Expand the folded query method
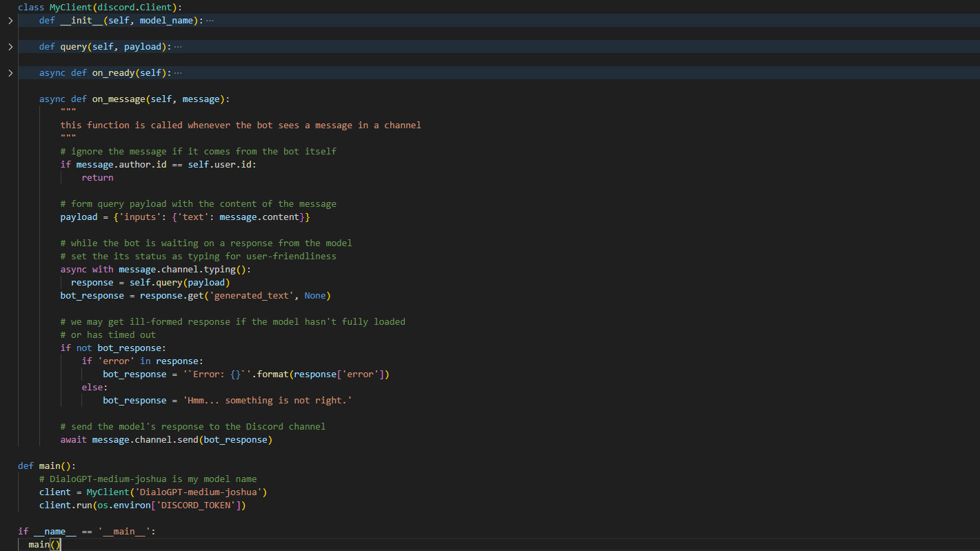The image size is (980, 551). pos(10,47)
